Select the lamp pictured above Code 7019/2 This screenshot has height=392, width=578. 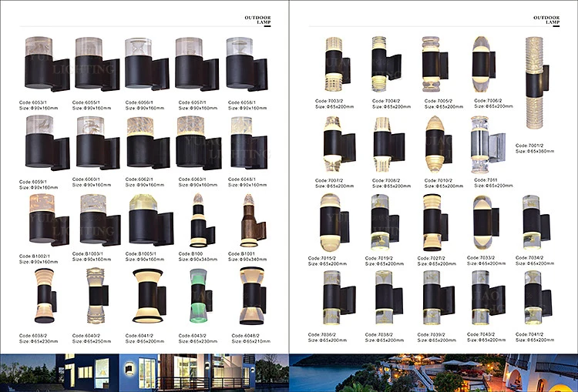tap(385, 223)
